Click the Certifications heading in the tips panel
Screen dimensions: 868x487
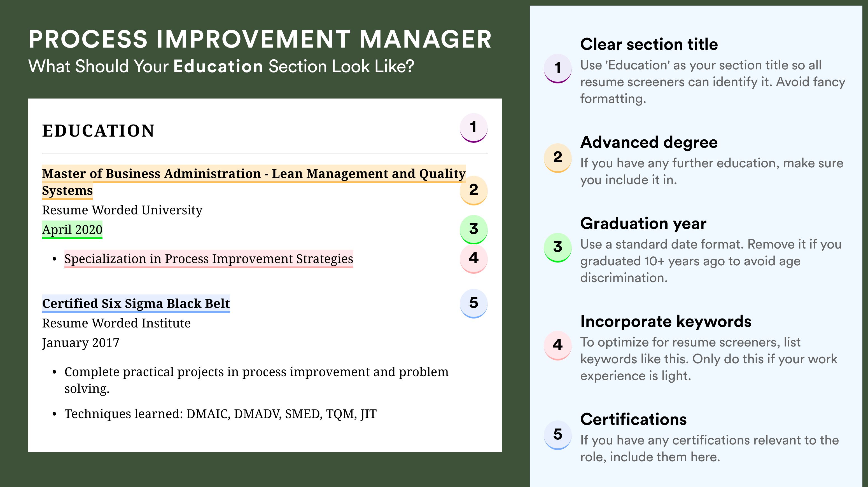point(633,419)
